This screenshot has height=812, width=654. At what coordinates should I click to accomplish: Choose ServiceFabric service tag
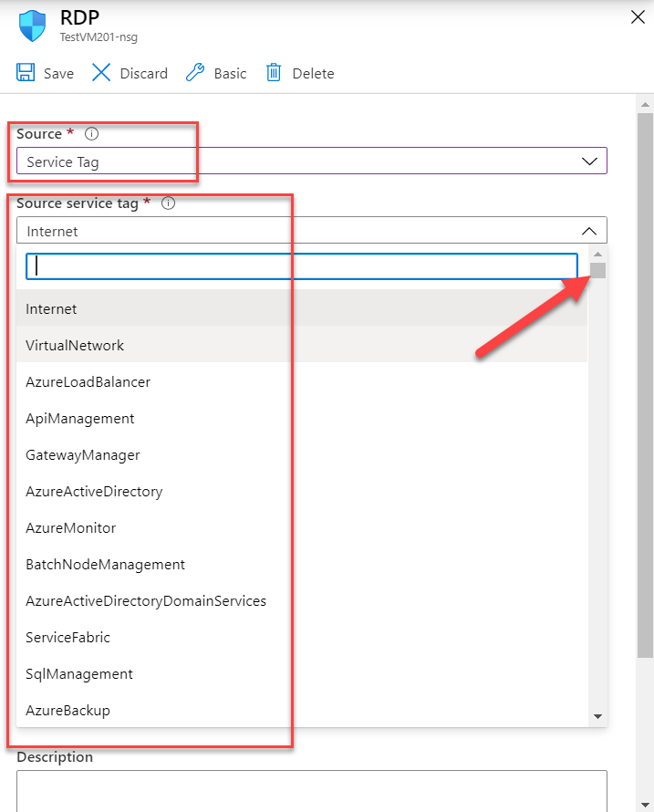(302, 638)
